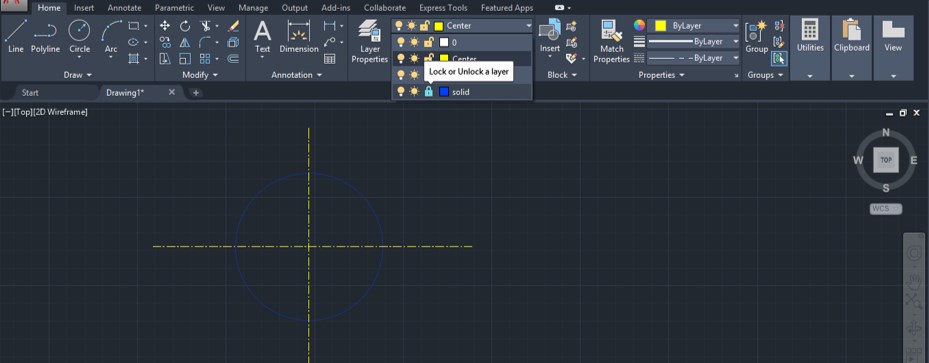This screenshot has width=929, height=363.
Task: Toggle freeze on Center layer list row
Action: 414,59
